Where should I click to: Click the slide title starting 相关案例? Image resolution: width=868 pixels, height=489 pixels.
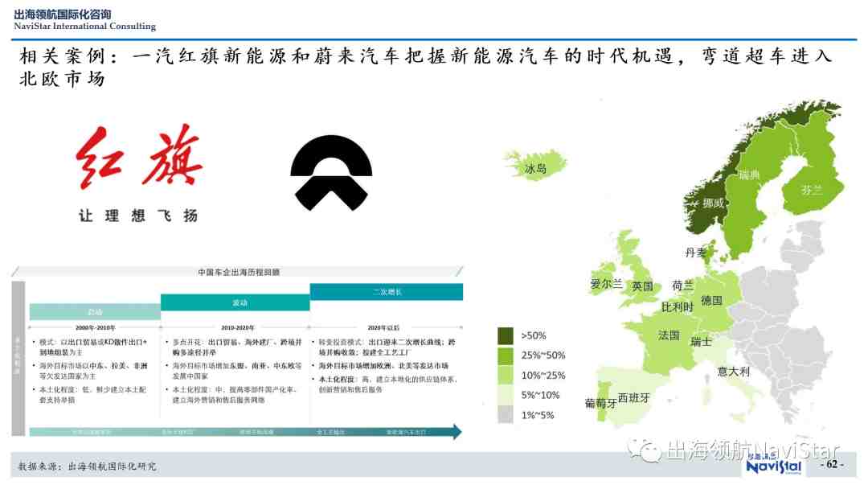pyautogui.click(x=426, y=67)
